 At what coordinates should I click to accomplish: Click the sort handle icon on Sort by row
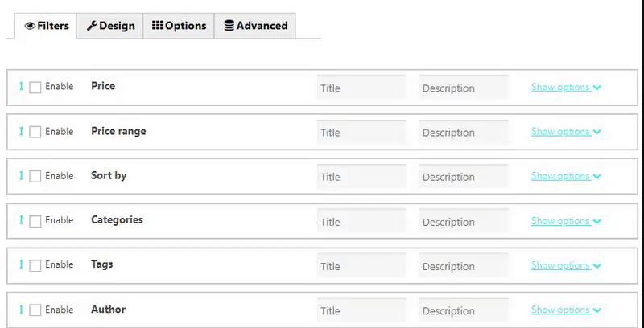point(21,176)
